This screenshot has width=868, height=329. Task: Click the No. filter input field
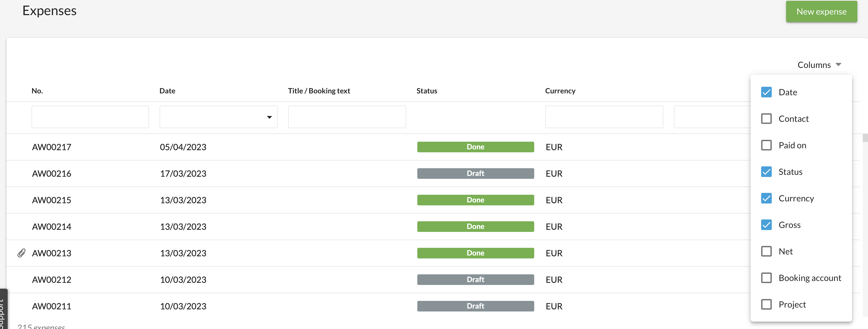(90, 117)
